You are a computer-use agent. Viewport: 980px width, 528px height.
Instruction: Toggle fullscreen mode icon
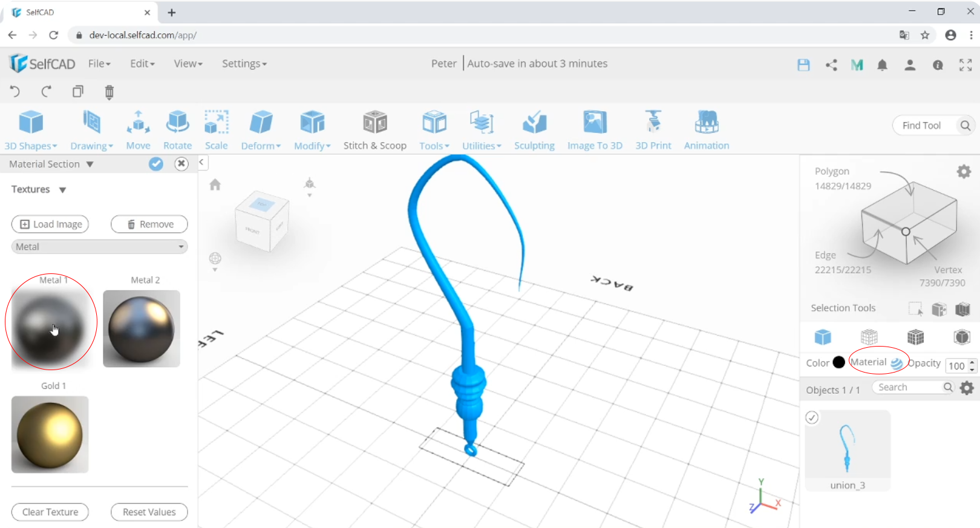click(x=965, y=65)
